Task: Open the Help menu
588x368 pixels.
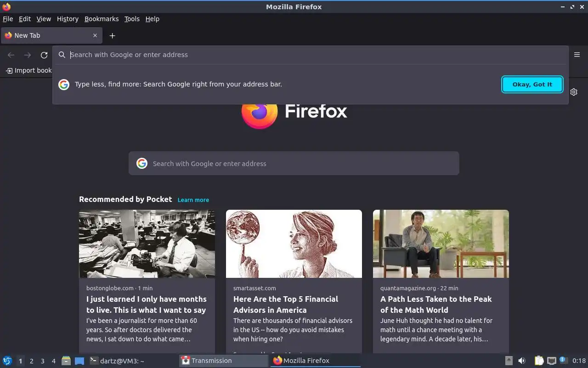Action: click(x=152, y=19)
